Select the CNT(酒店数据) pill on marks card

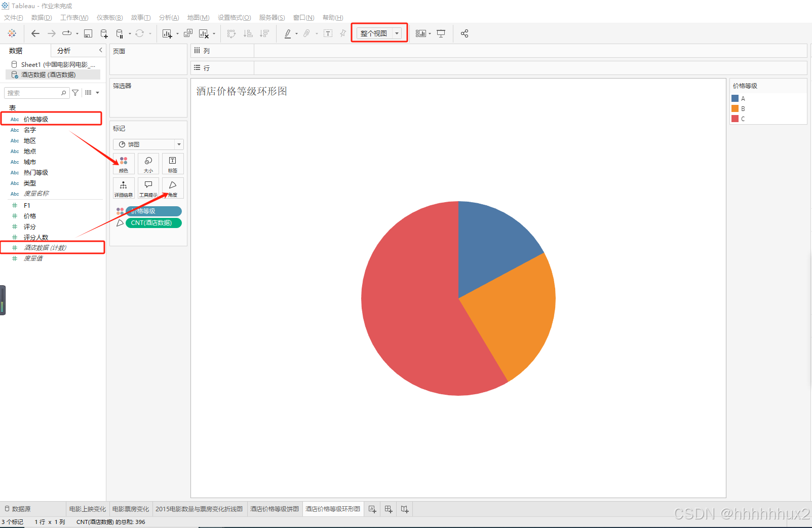click(x=153, y=223)
